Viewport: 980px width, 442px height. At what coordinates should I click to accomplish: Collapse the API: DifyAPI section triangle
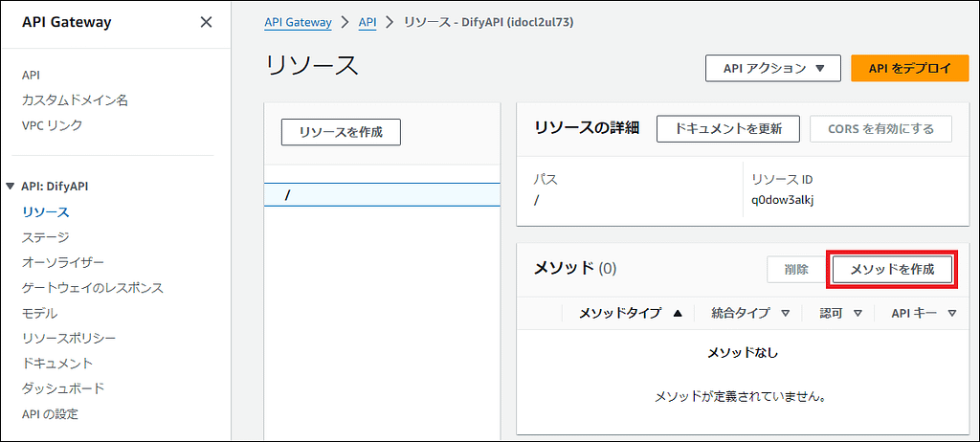pos(11,187)
